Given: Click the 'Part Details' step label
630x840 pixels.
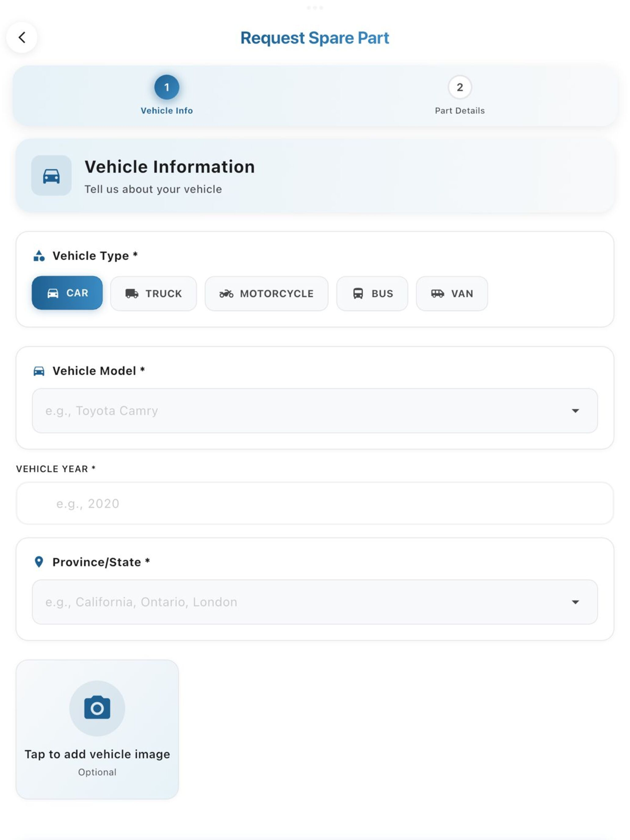Looking at the screenshot, I should (x=459, y=110).
